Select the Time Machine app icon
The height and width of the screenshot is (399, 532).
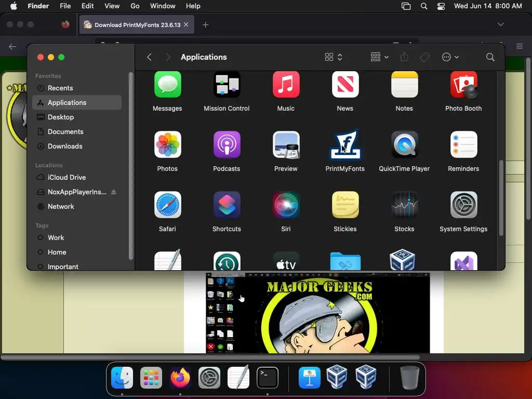227,261
